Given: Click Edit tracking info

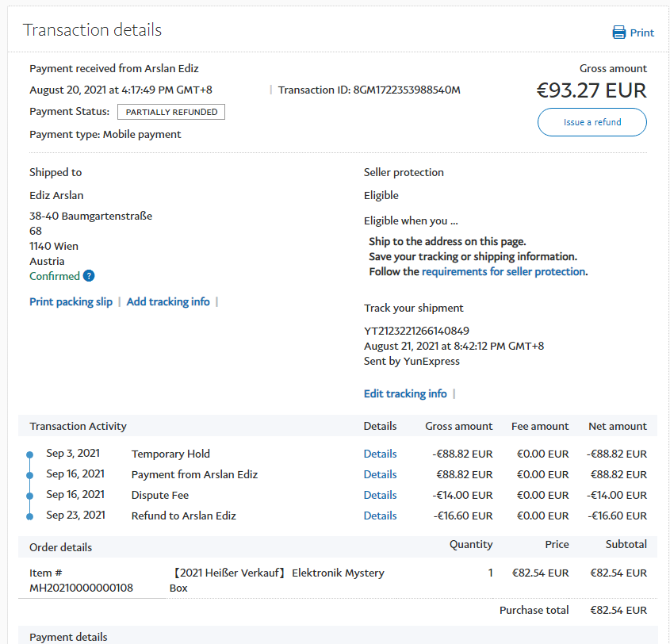Looking at the screenshot, I should tap(405, 393).
